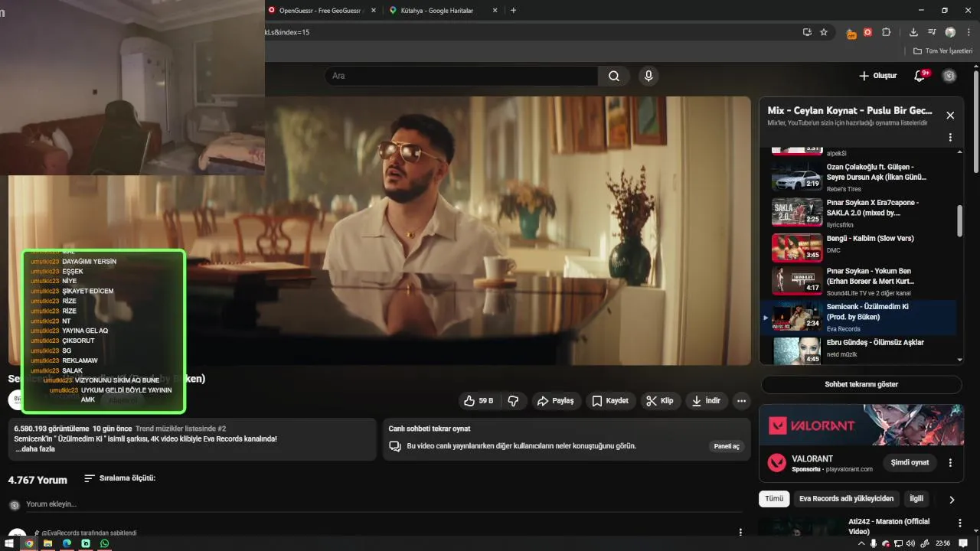Open the Chrome three-dot menu
The width and height of the screenshot is (980, 551).
click(968, 32)
